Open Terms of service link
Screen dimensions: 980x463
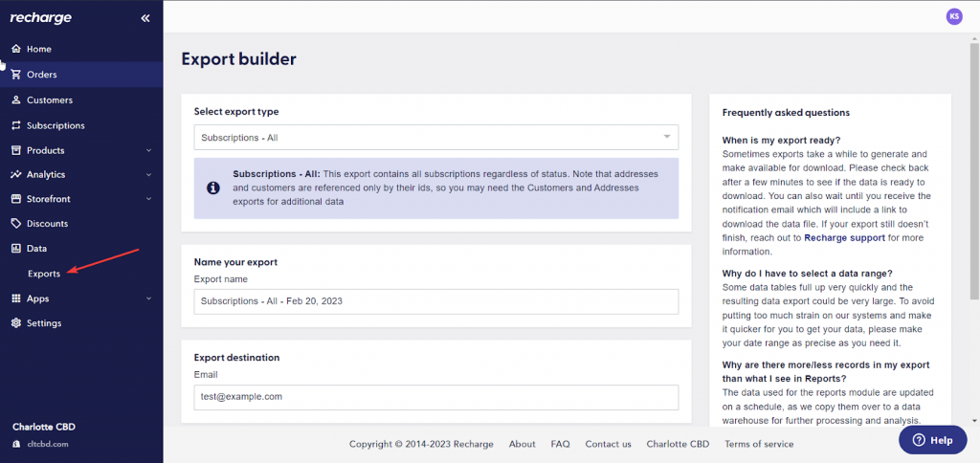759,444
